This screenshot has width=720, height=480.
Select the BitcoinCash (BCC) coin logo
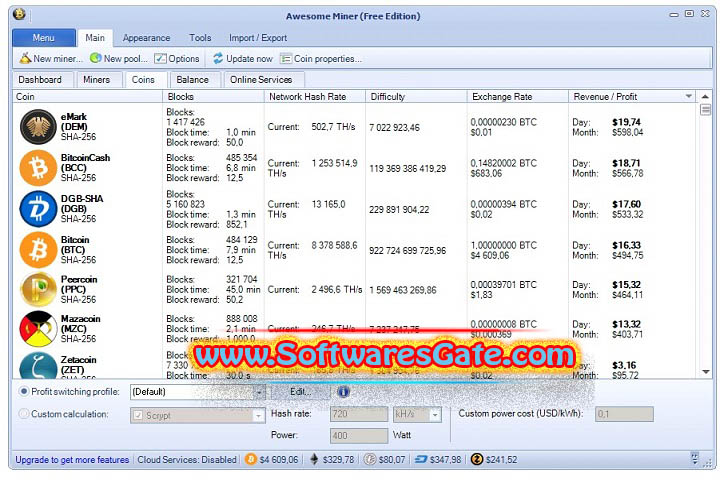(38, 168)
